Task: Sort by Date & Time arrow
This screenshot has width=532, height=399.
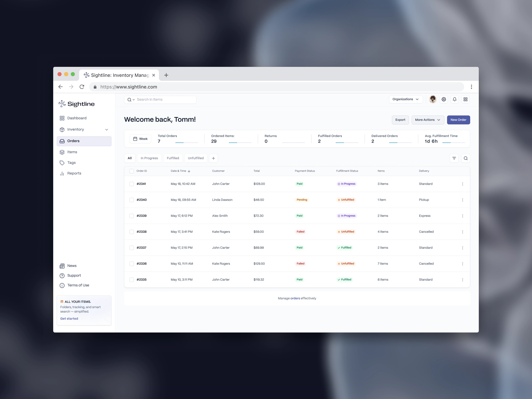Action: point(189,171)
